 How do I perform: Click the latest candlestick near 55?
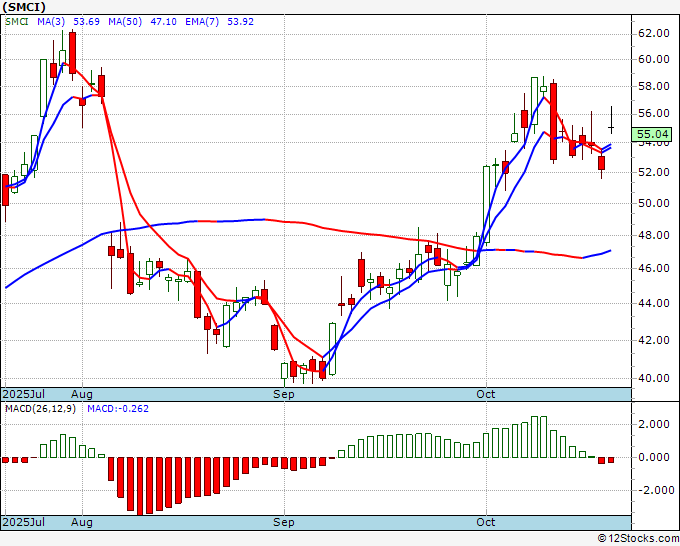point(611,121)
